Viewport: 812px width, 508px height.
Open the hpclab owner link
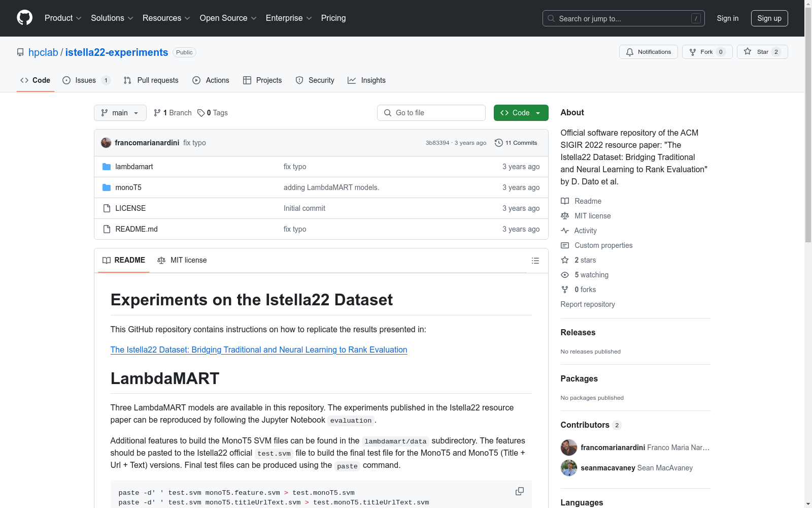(43, 52)
